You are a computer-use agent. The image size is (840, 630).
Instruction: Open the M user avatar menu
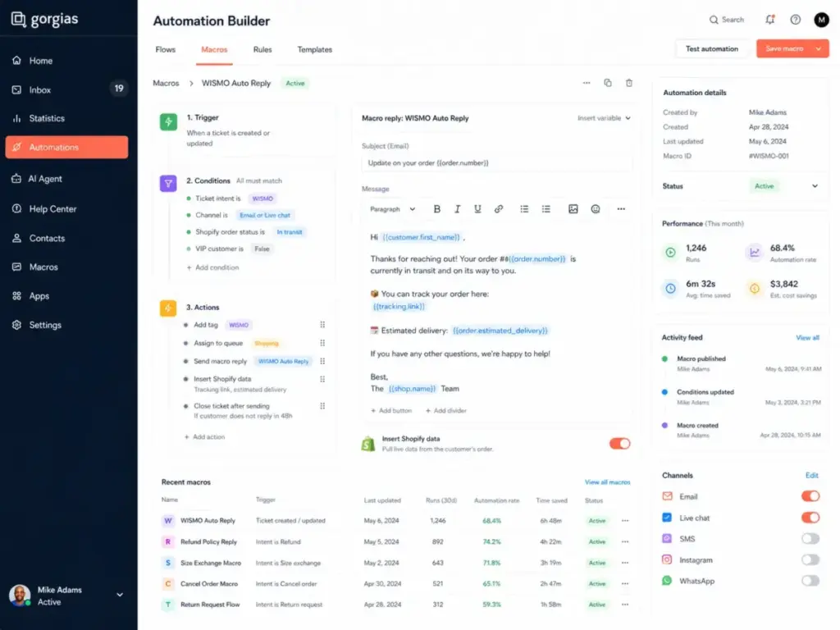pos(821,20)
